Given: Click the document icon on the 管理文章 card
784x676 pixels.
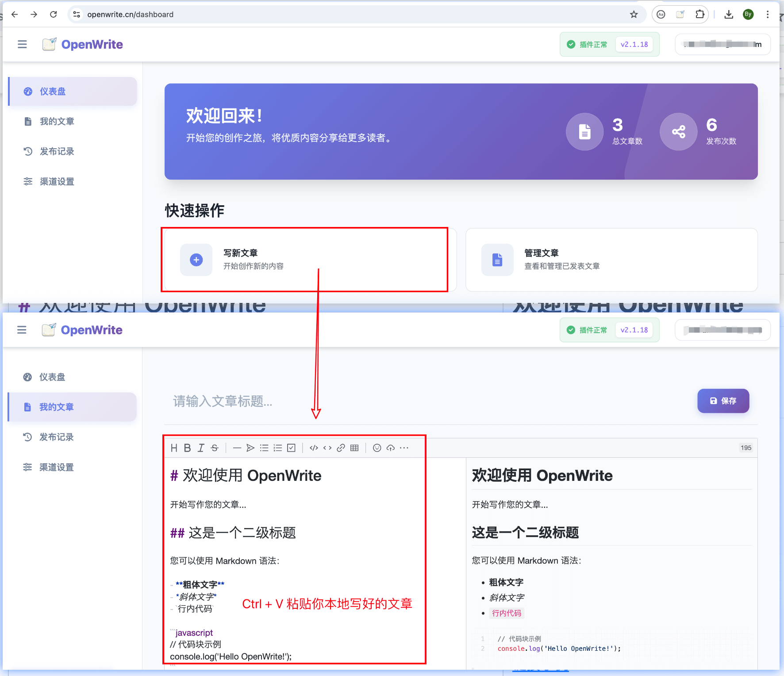Looking at the screenshot, I should [x=497, y=260].
